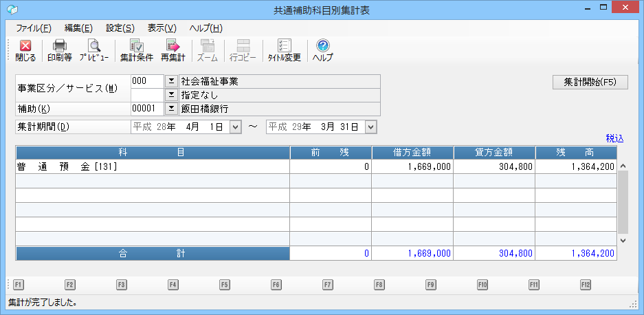Open the ファイル(F) menu
This screenshot has height=315, width=644.
(x=33, y=28)
